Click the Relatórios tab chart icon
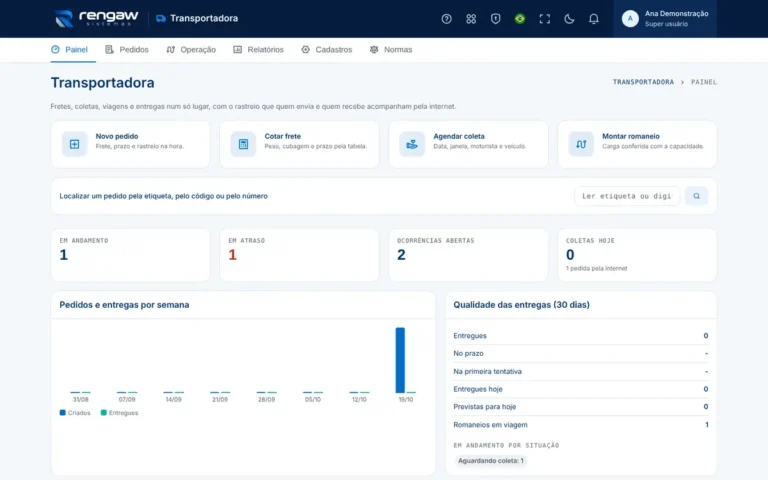 click(x=238, y=49)
